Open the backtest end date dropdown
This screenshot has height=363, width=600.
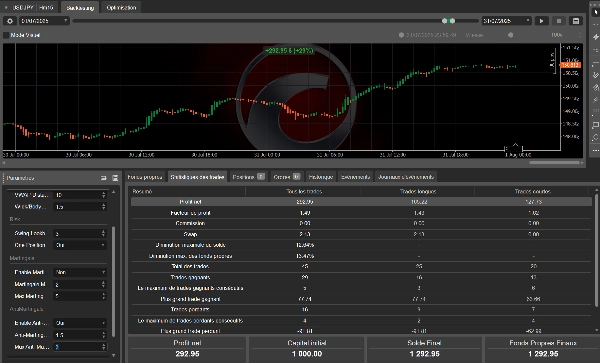point(507,21)
